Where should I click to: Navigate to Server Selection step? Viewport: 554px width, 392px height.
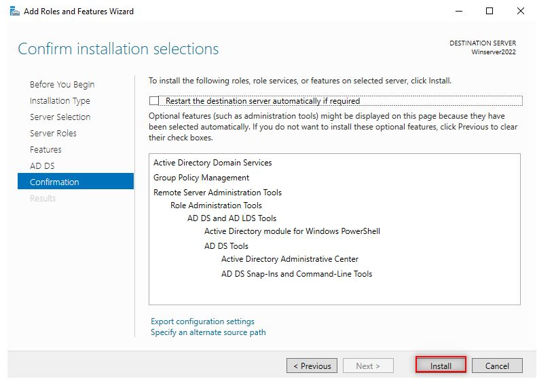click(60, 117)
